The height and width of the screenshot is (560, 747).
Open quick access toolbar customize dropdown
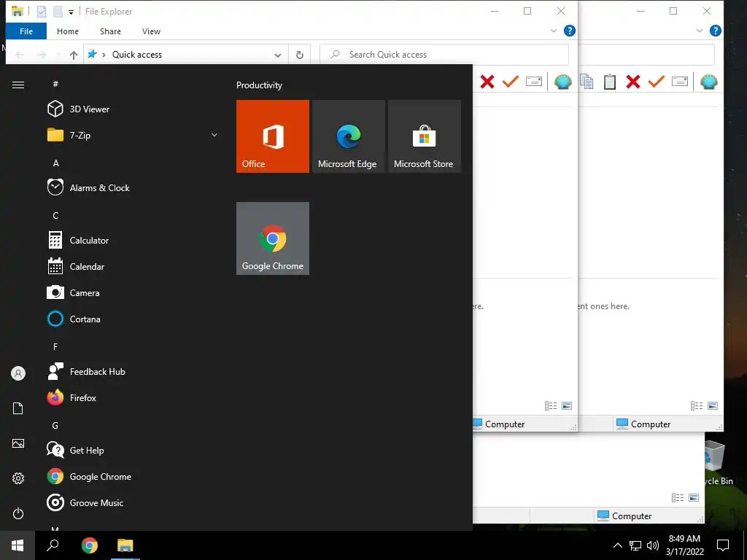(x=71, y=12)
